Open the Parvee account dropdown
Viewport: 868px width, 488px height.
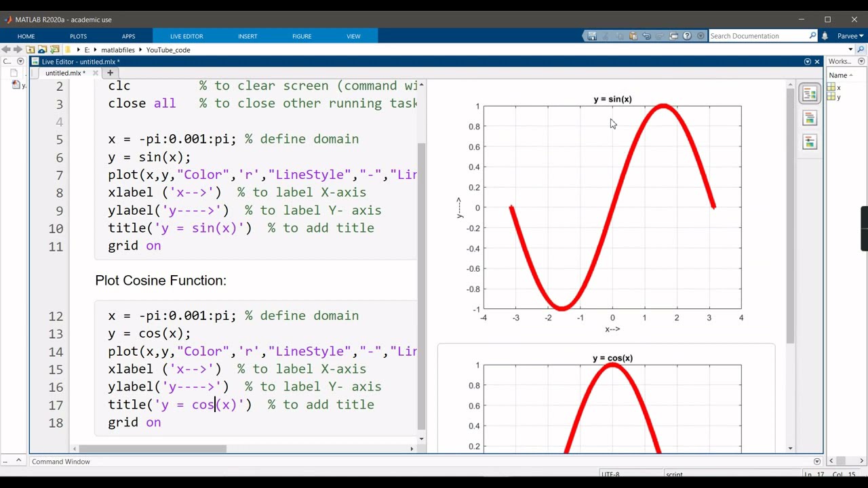pyautogui.click(x=850, y=36)
